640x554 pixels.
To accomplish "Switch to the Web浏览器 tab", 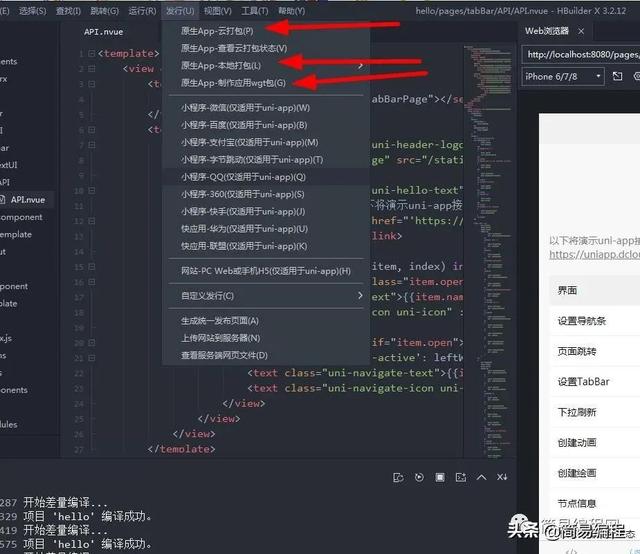I will pyautogui.click(x=547, y=31).
